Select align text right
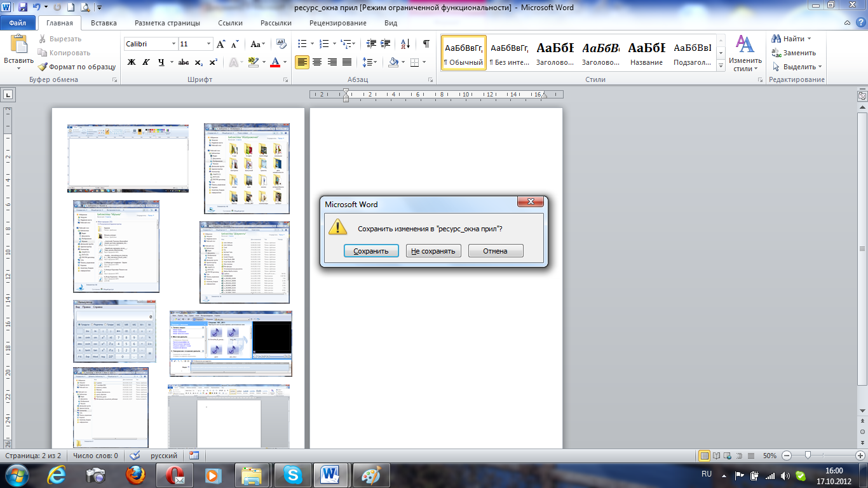The image size is (868, 488). point(332,62)
